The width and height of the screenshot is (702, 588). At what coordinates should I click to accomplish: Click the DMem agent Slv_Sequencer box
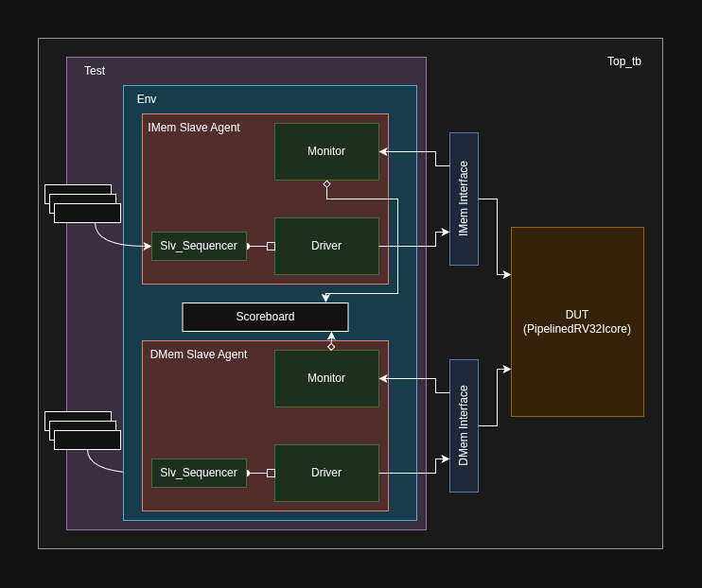199,473
